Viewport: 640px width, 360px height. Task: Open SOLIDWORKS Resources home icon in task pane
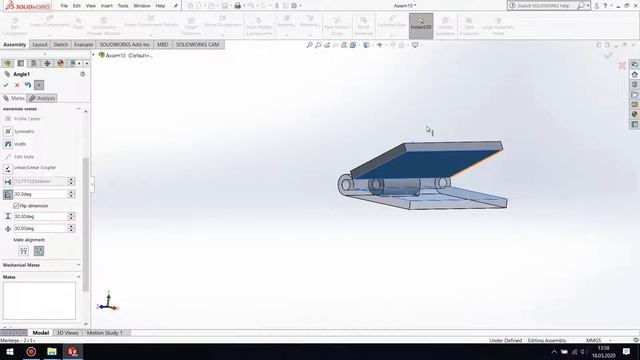tap(634, 74)
